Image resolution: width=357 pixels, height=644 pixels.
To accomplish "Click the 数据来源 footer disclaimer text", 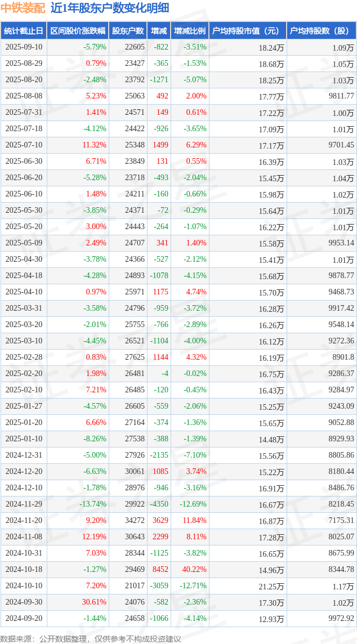I will 91,639.
